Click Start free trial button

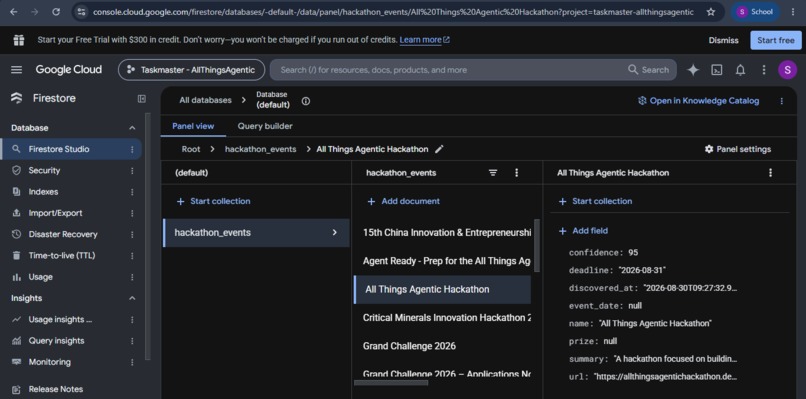click(776, 40)
